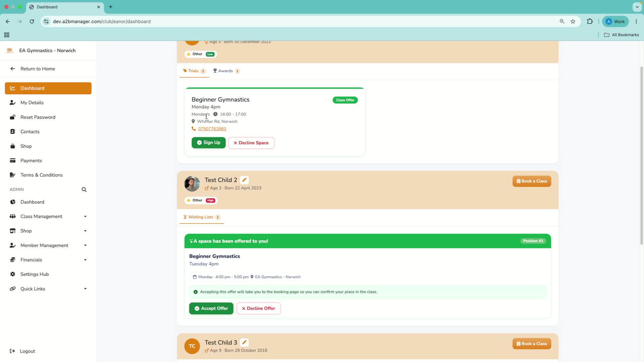The width and height of the screenshot is (644, 362).
Task: Click the Other High alert badge
Action: pos(201,200)
